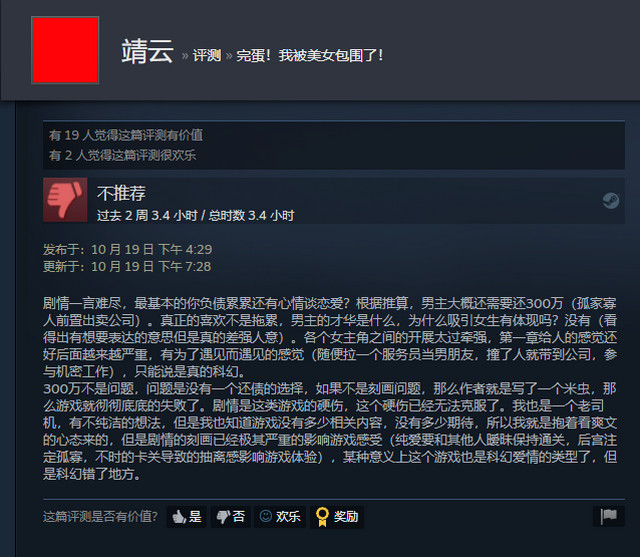Click the 总时数 3.4 小时 playtime line
640x557 pixels.
click(x=195, y=215)
